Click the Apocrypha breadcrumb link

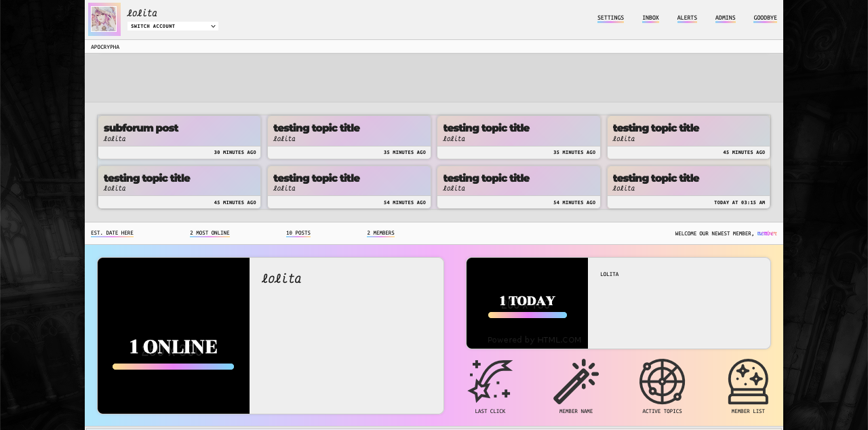click(105, 47)
